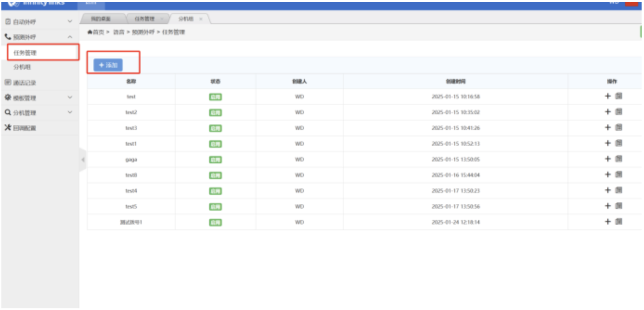Click the plus icon in the 测试账号1 row
The height and width of the screenshot is (310, 644).
608,222
